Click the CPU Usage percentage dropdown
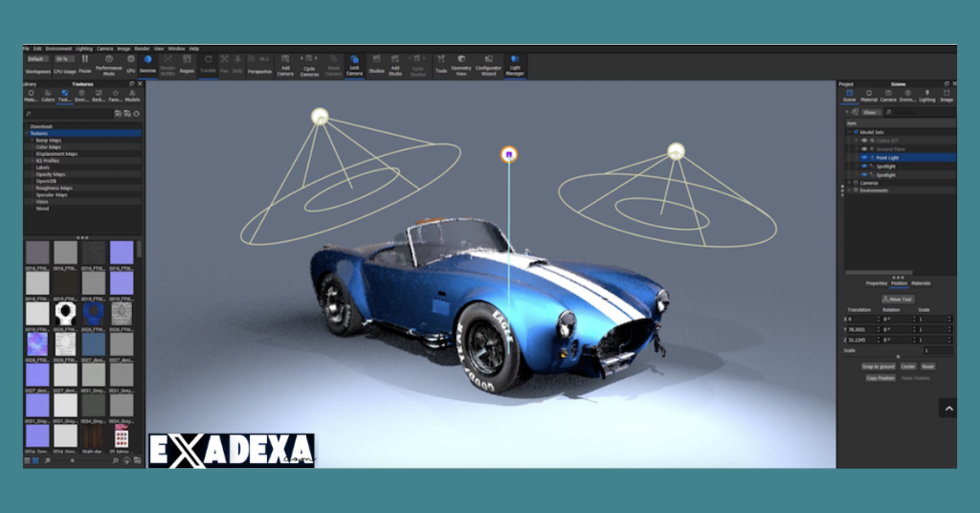The width and height of the screenshot is (980, 513). [64, 58]
